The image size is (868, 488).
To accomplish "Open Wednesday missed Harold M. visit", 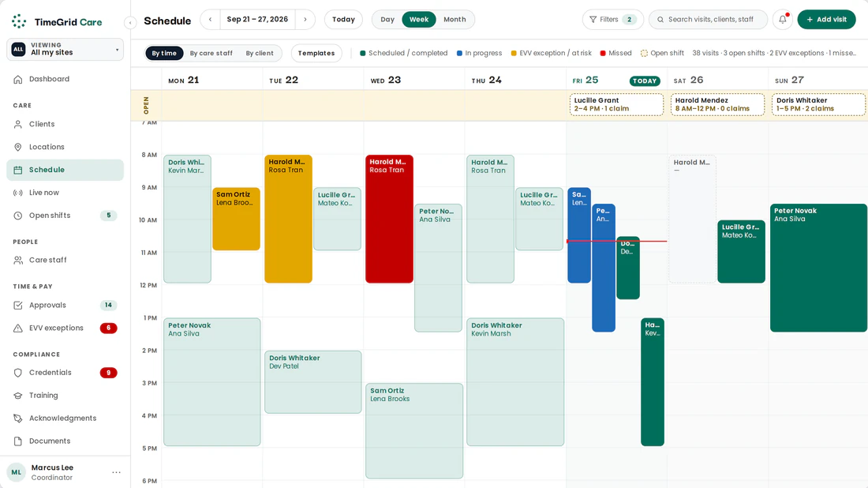I will [x=389, y=219].
